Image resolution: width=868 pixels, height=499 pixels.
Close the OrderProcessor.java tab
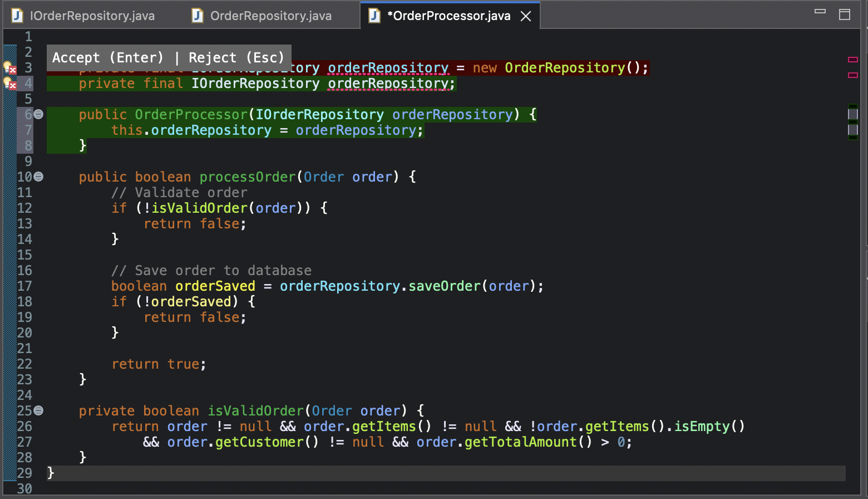pyautogui.click(x=526, y=16)
